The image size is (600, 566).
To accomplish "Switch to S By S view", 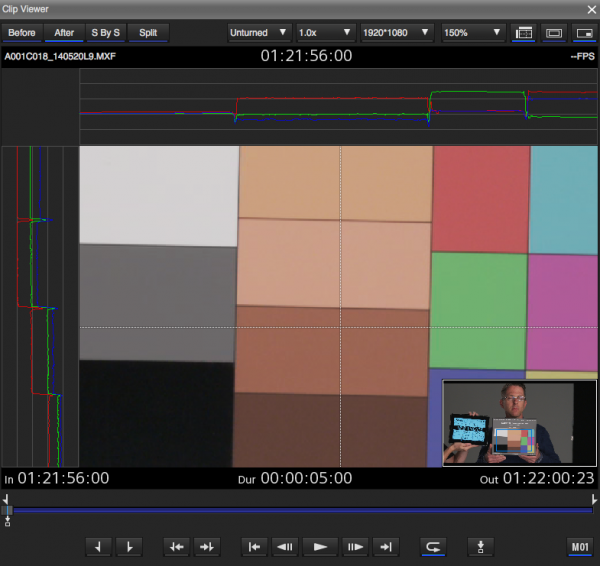I will (x=105, y=32).
